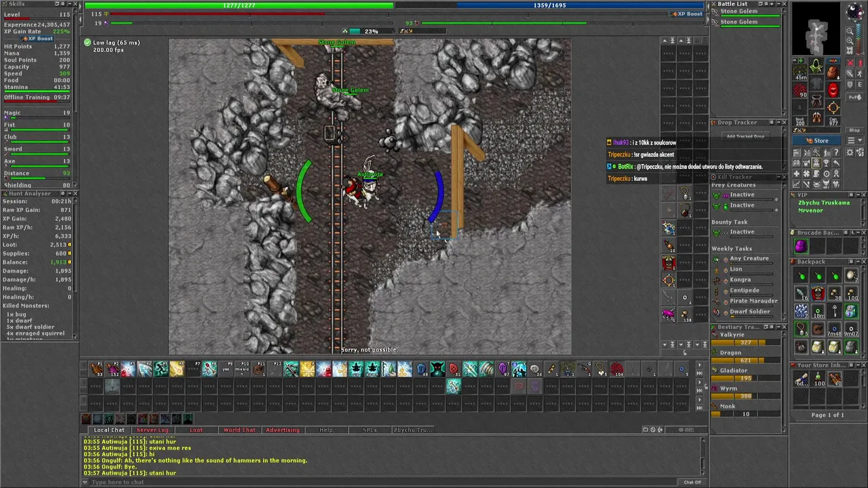Minimize the VIP panel
868x488 pixels.
pos(856,195)
